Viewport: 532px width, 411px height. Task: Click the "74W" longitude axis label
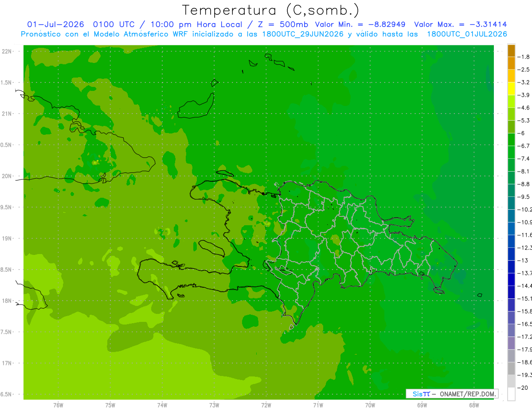click(x=162, y=405)
